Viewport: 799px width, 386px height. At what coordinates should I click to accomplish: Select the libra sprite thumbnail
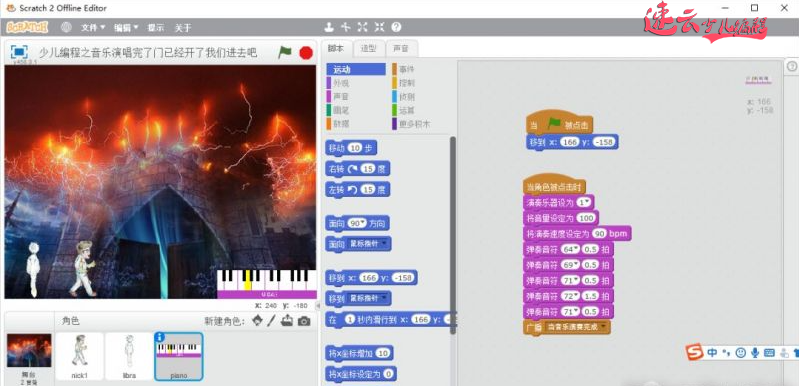(x=129, y=356)
